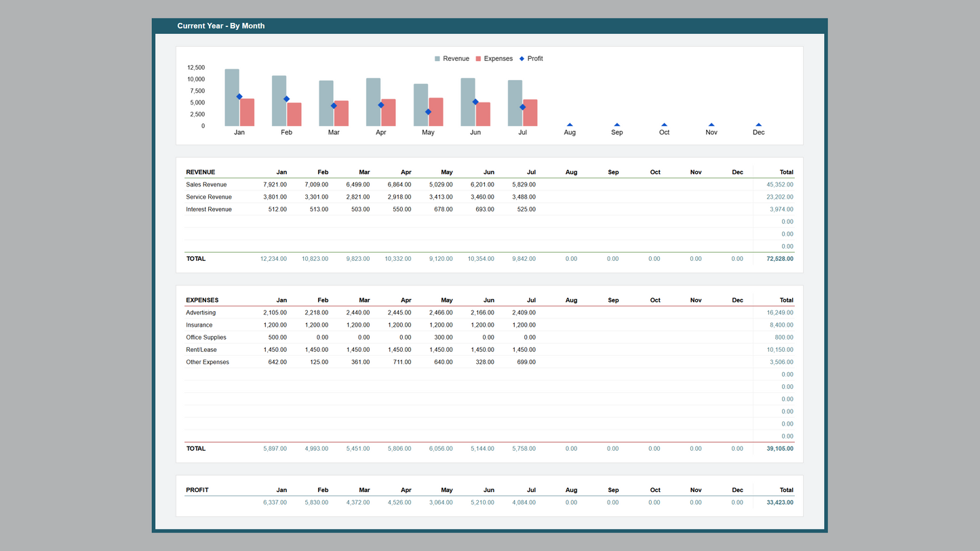Select profit Jul value 4,084.00
This screenshot has height=551, width=980.
click(x=524, y=503)
